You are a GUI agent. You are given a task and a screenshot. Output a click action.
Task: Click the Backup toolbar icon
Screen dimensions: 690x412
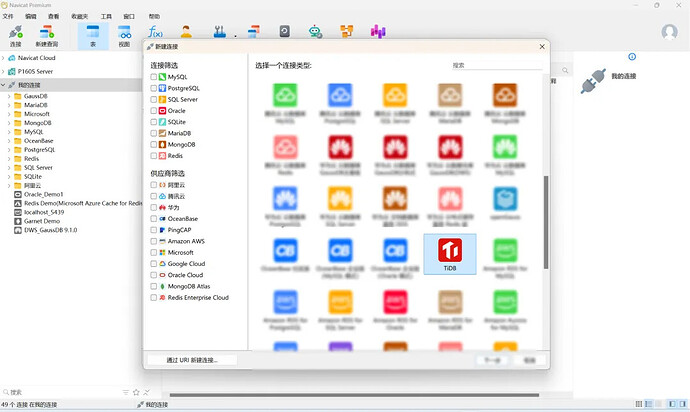pyautogui.click(x=284, y=32)
